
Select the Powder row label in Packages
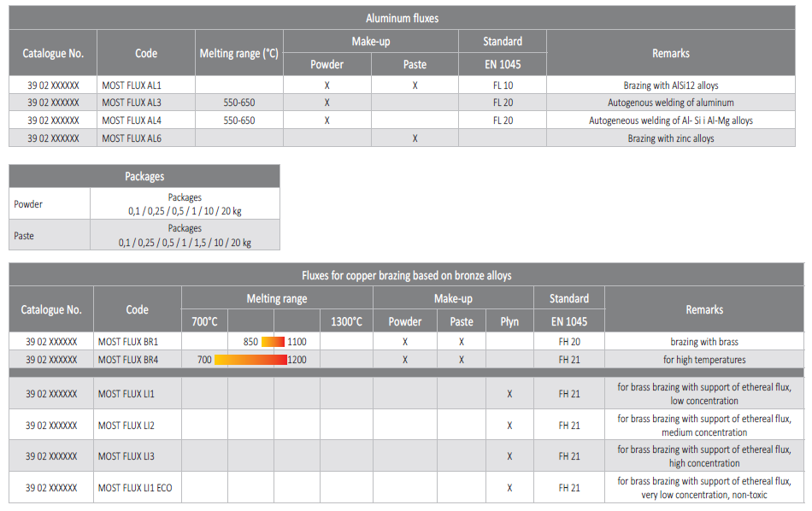[28, 204]
